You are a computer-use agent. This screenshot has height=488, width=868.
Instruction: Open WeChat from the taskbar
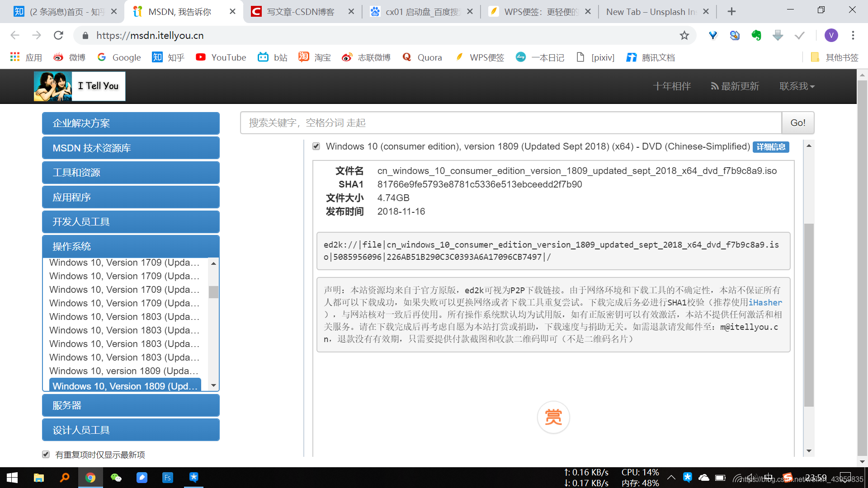click(x=116, y=478)
